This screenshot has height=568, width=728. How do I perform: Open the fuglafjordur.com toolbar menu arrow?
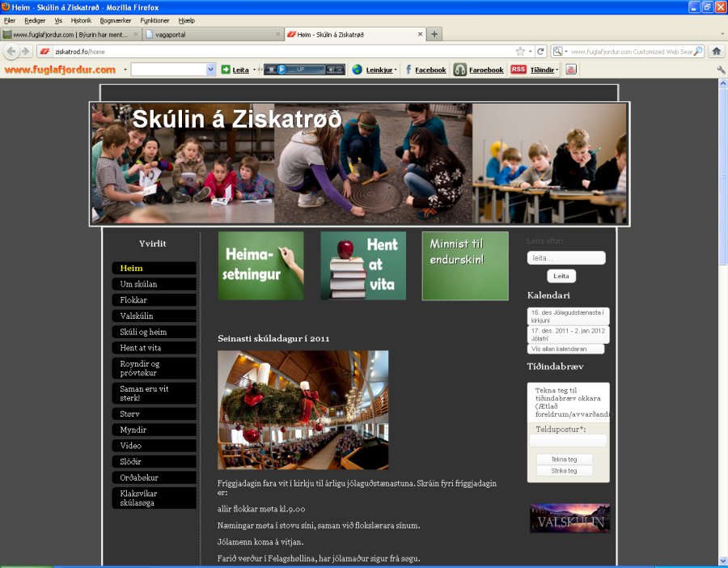point(125,70)
